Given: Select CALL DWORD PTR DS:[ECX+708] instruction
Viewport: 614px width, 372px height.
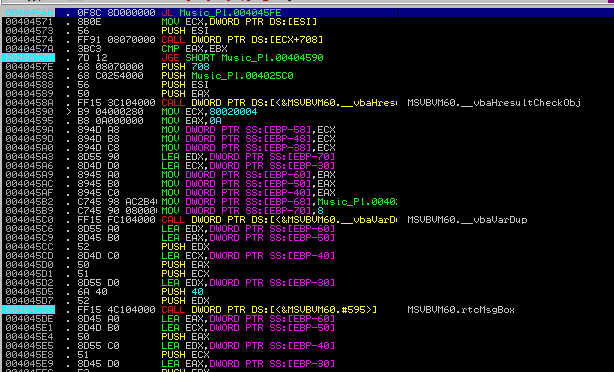Looking at the screenshot, I should pos(242,40).
